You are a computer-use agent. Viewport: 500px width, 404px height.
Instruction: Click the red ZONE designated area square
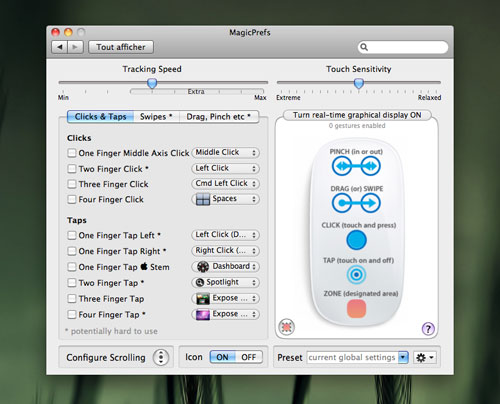pyautogui.click(x=356, y=308)
